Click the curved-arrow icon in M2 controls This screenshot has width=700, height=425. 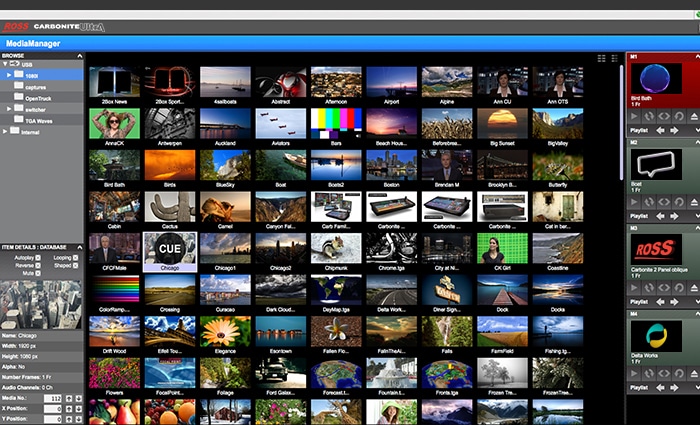(679, 202)
